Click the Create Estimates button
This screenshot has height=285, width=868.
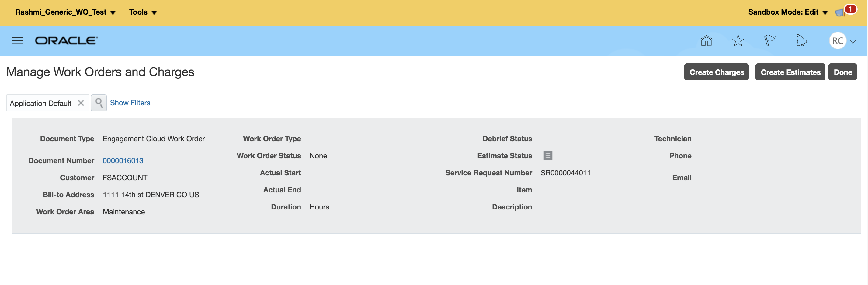tap(790, 72)
